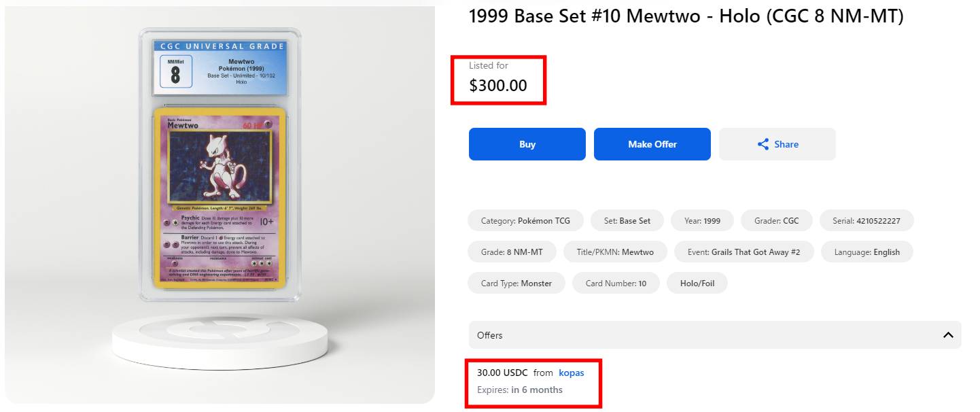Select the Category: Pokémon TCG tag
The width and height of the screenshot is (980, 412).
(x=525, y=221)
